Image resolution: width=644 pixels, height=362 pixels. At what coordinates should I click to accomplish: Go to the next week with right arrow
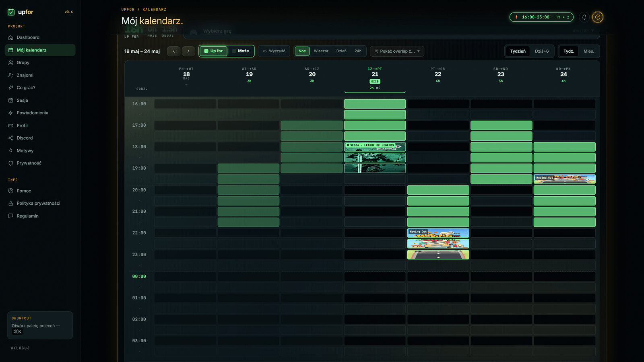coord(188,51)
